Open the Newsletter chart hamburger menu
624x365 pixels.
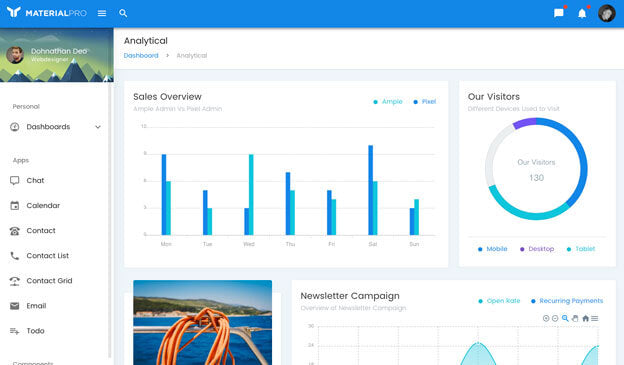tap(595, 318)
